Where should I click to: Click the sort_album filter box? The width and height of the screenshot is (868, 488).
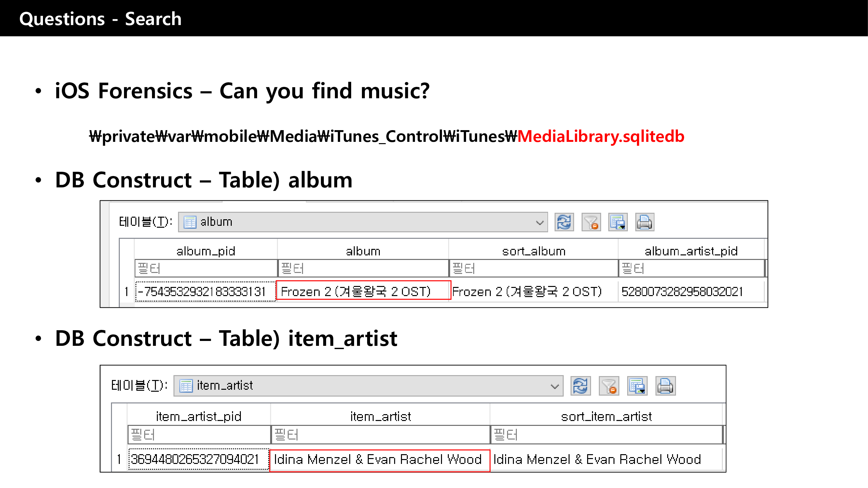coord(533,268)
